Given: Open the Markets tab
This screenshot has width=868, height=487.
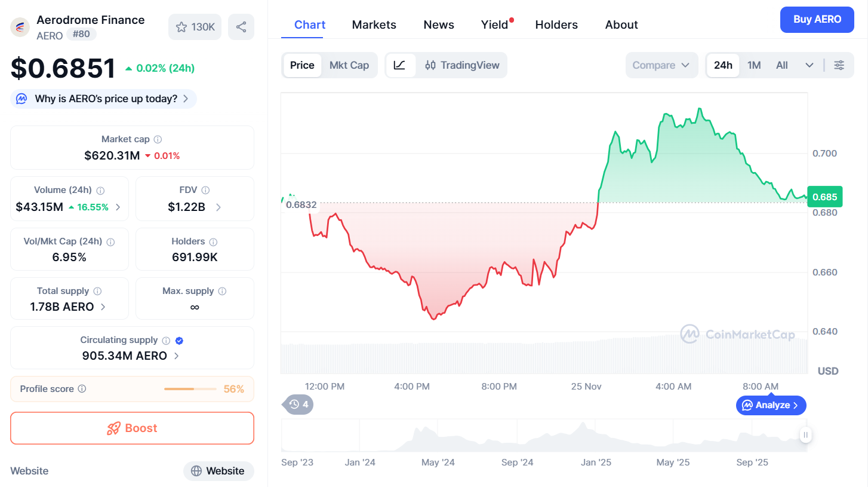Looking at the screenshot, I should click(x=374, y=24).
